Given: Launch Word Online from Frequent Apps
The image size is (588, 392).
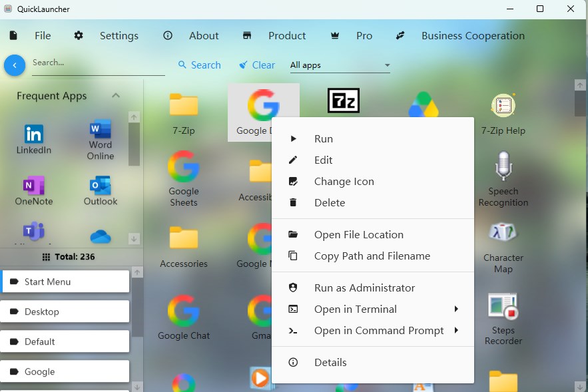Looking at the screenshot, I should click(x=100, y=139).
